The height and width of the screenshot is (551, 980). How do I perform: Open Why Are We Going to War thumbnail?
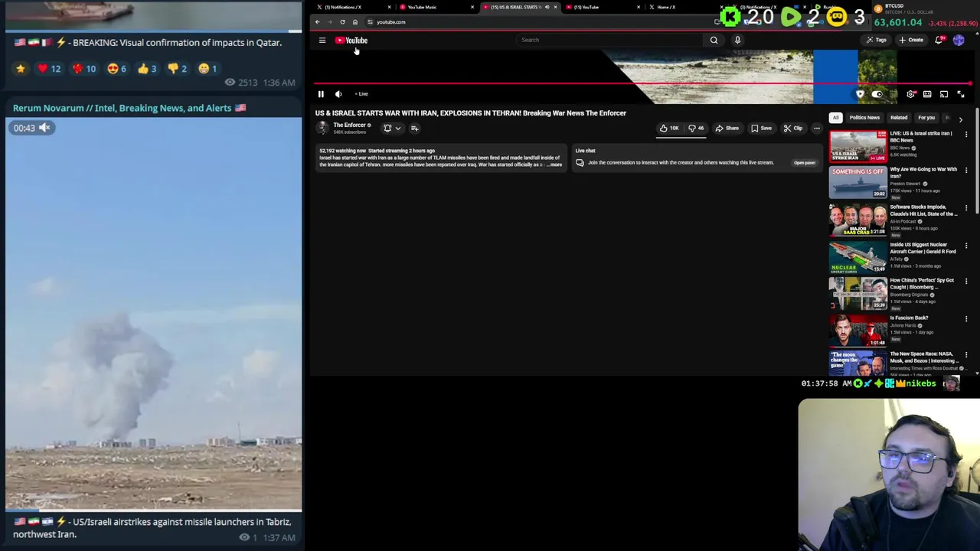coord(857,183)
